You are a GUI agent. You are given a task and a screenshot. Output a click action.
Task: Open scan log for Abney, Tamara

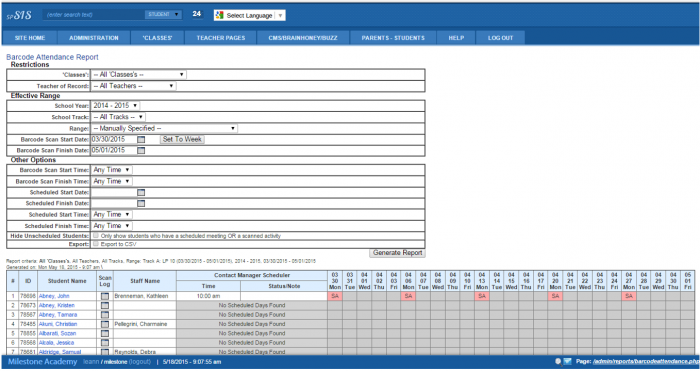[105, 315]
